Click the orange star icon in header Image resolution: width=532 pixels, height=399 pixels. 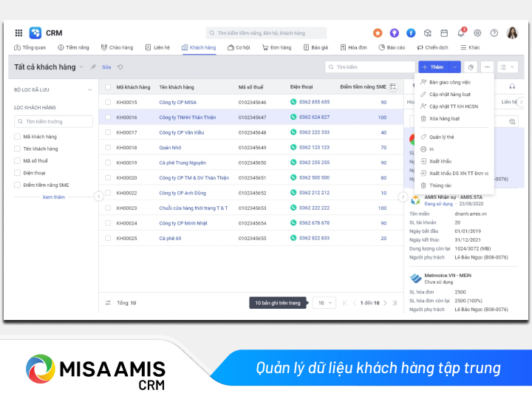(378, 33)
